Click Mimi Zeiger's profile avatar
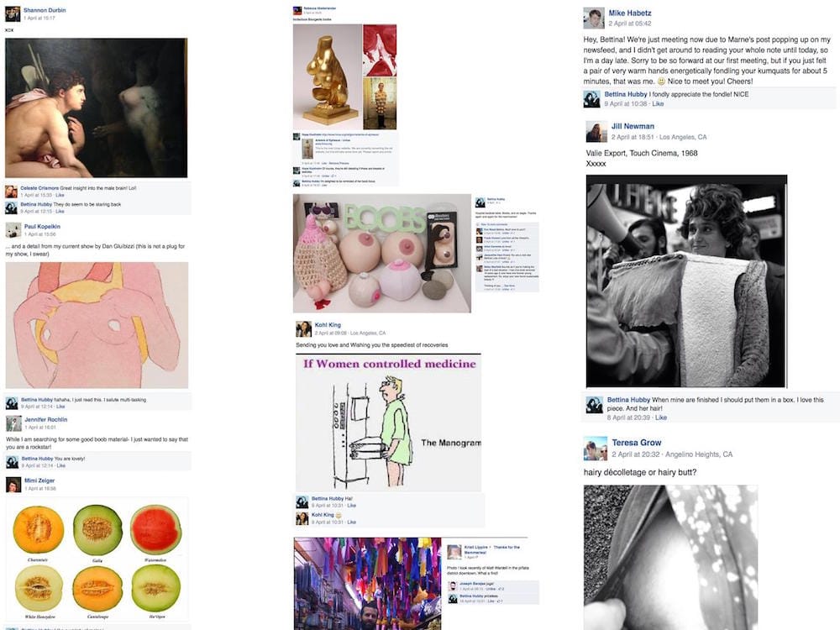 coord(13,485)
